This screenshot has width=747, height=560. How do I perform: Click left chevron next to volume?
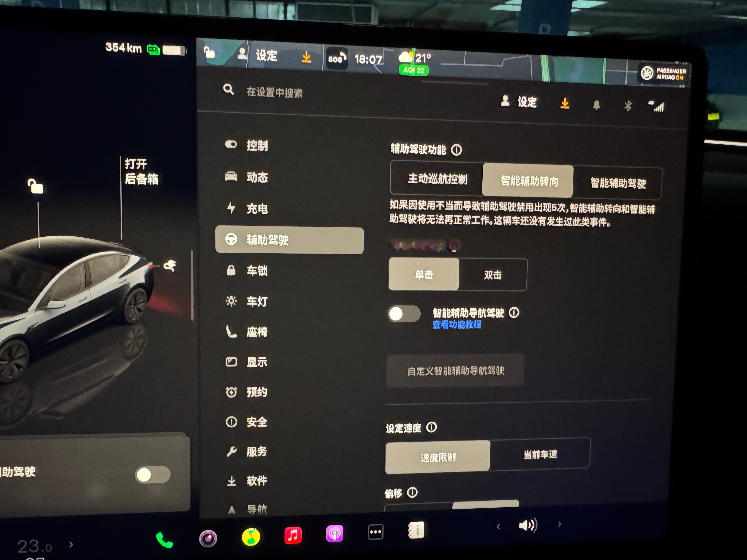[498, 526]
